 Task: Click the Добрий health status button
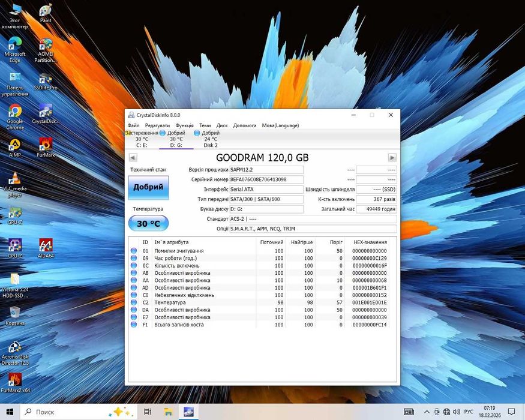point(148,187)
